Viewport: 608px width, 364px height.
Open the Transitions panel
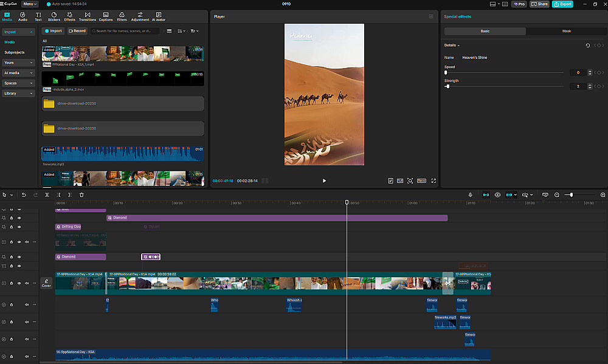88,16
